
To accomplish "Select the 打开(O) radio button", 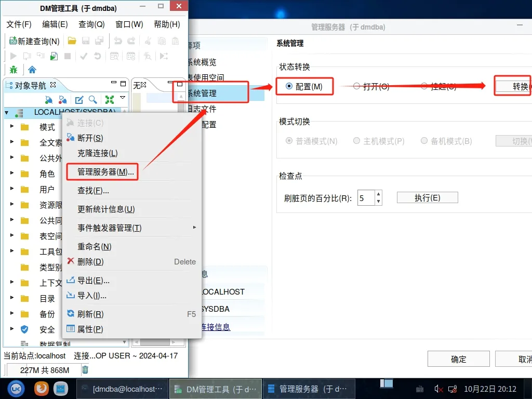I will (x=356, y=86).
